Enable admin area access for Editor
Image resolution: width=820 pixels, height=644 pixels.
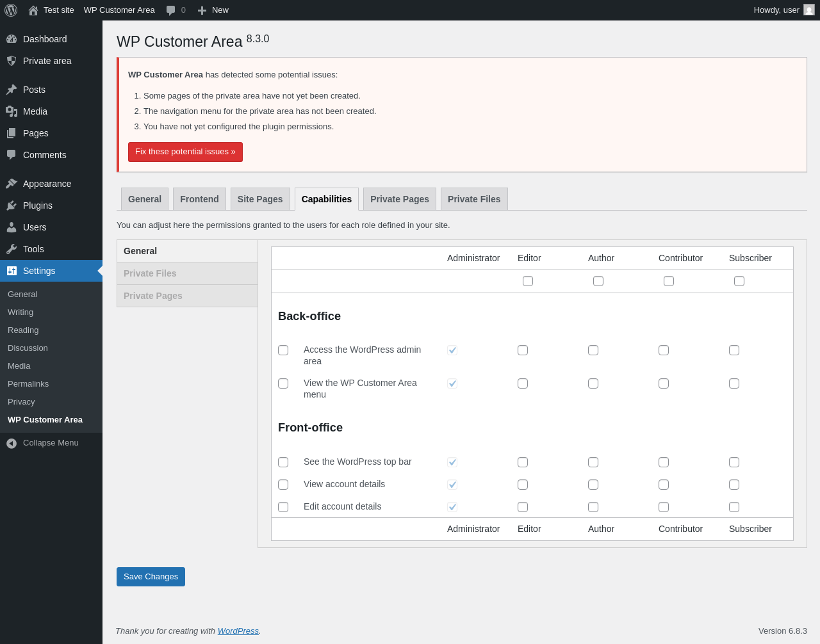coord(523,350)
